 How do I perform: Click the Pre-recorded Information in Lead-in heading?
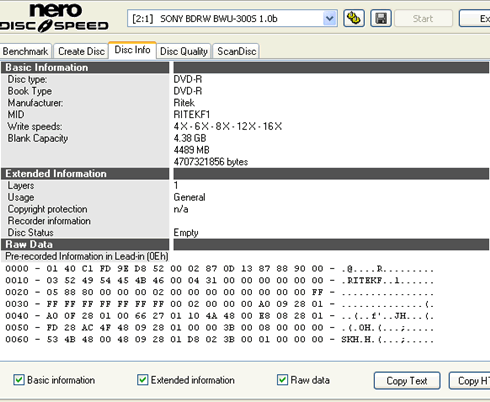87,256
